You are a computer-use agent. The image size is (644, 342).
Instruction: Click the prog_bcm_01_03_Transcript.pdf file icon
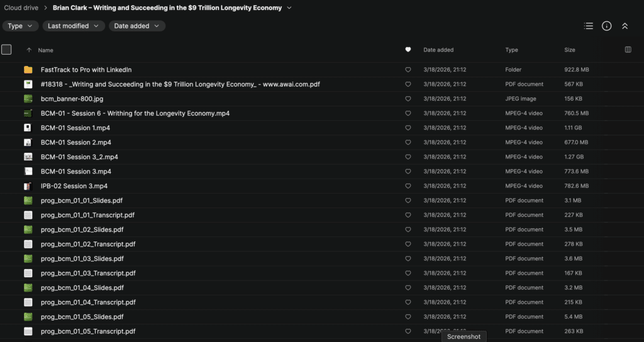tap(28, 273)
